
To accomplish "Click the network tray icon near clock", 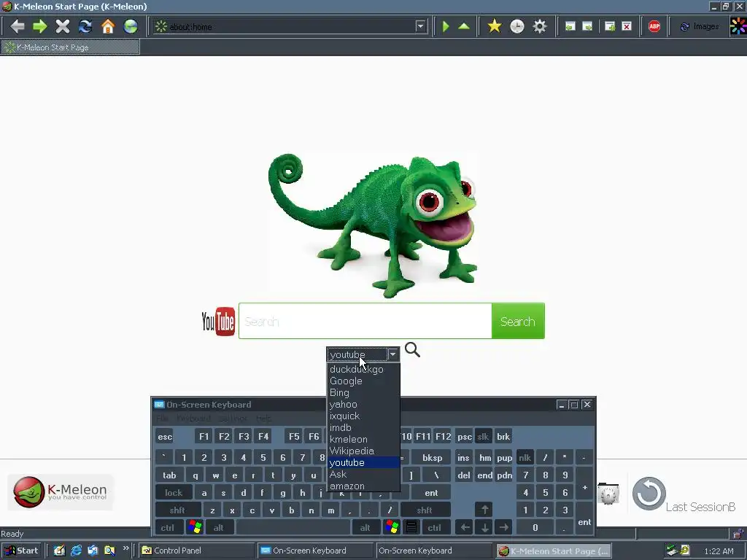I will (671, 551).
